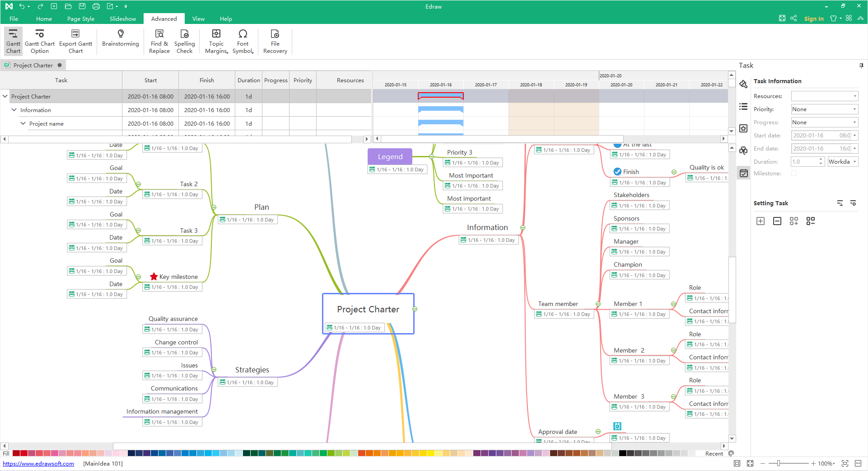Click Export Gantt Chart icon
868x471 pixels.
[75, 41]
